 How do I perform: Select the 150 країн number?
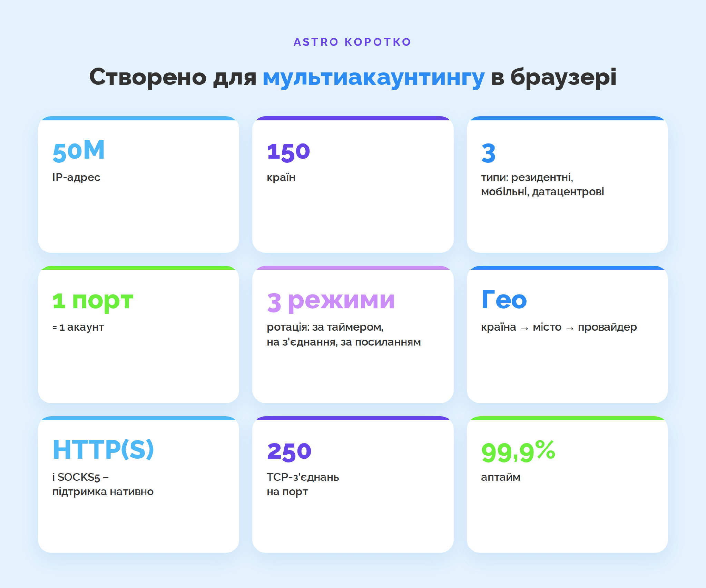pos(288,152)
